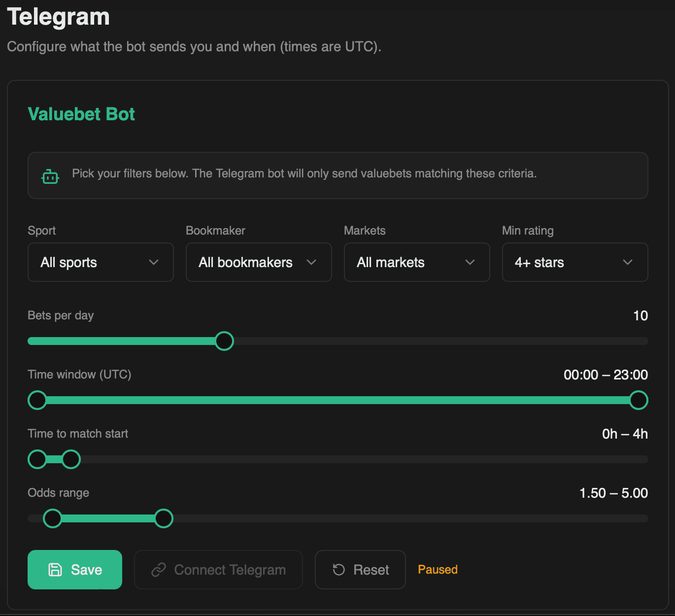This screenshot has height=616, width=675.
Task: Click the link icon inside Connect Telegram
Action: click(x=158, y=569)
